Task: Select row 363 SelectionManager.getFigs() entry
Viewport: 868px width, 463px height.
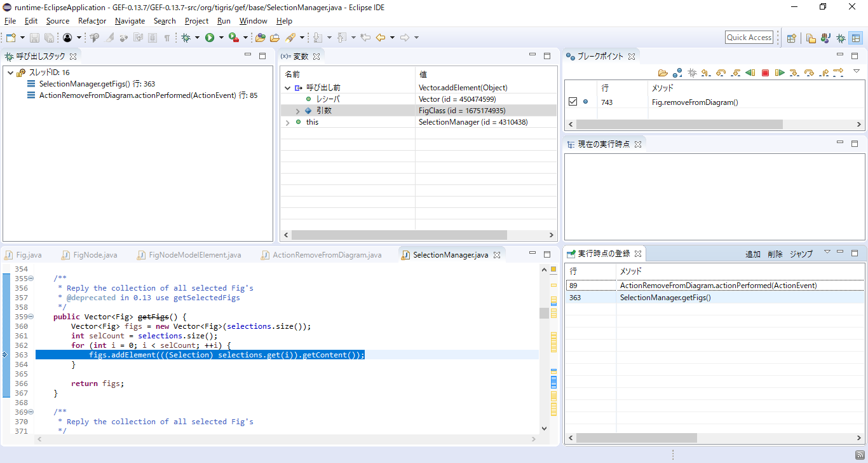Action: coord(715,298)
